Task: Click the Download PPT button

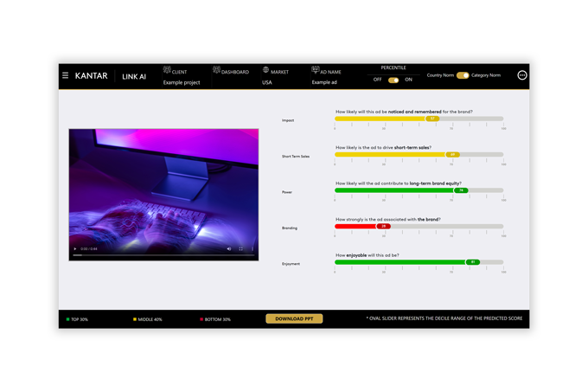Action: coord(294,318)
